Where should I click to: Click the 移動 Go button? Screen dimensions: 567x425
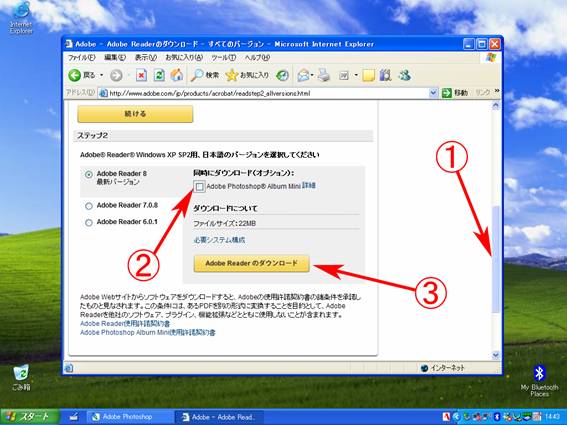(x=455, y=93)
